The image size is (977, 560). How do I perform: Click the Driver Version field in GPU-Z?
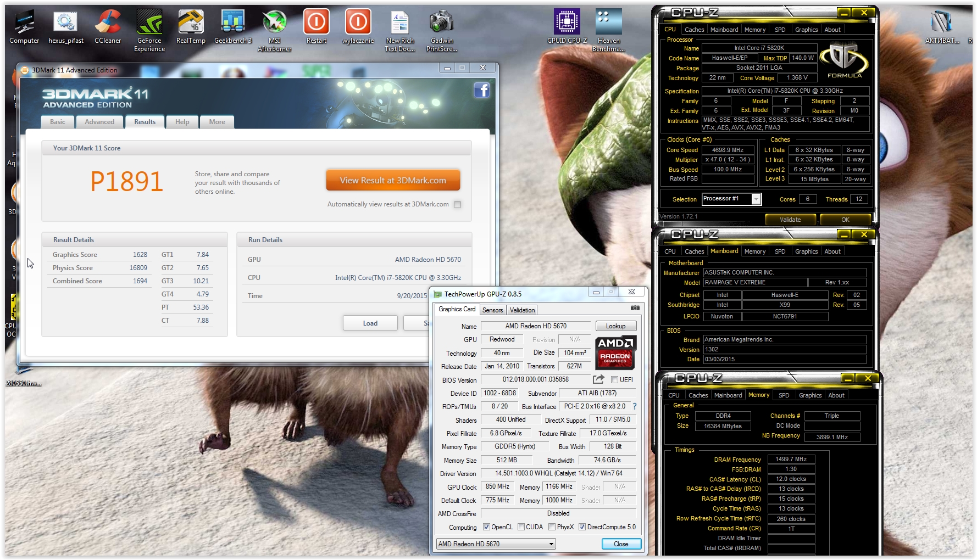pos(558,473)
